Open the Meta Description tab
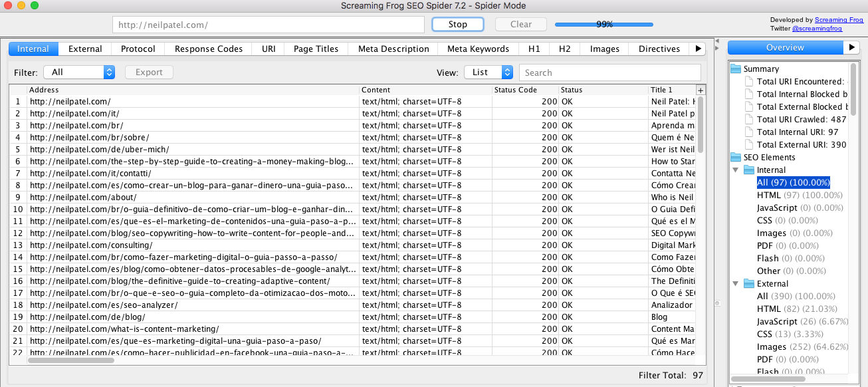868x387 pixels. [393, 49]
